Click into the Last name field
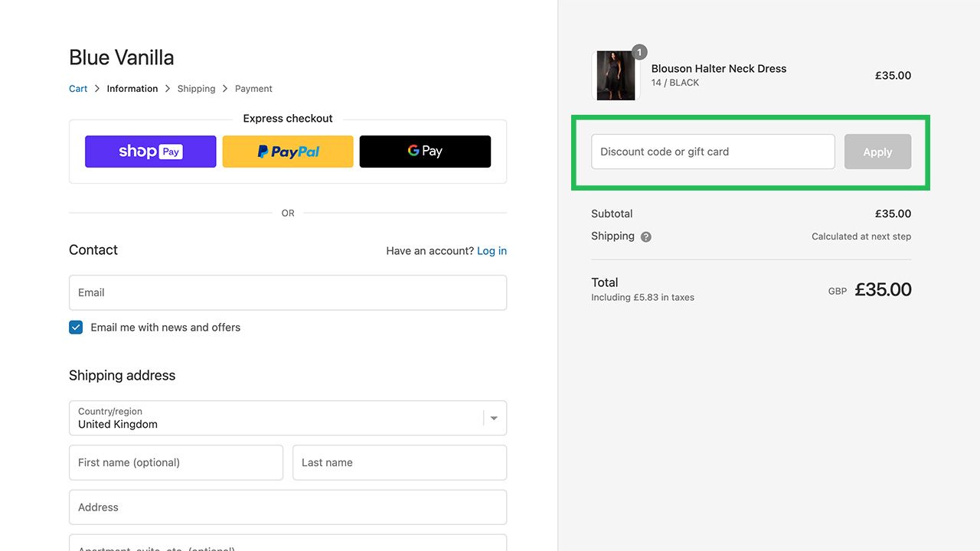The width and height of the screenshot is (980, 551). [x=400, y=462]
